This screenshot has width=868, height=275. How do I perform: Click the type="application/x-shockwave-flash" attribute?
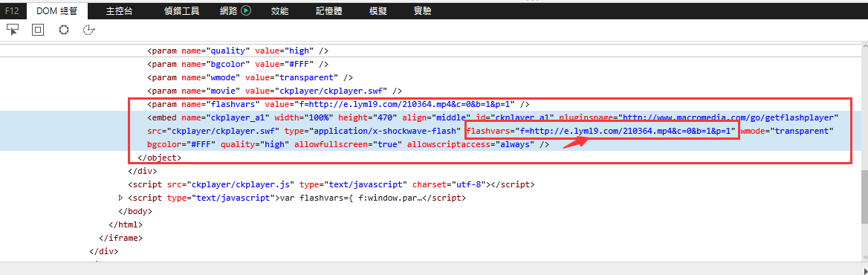[373, 131]
